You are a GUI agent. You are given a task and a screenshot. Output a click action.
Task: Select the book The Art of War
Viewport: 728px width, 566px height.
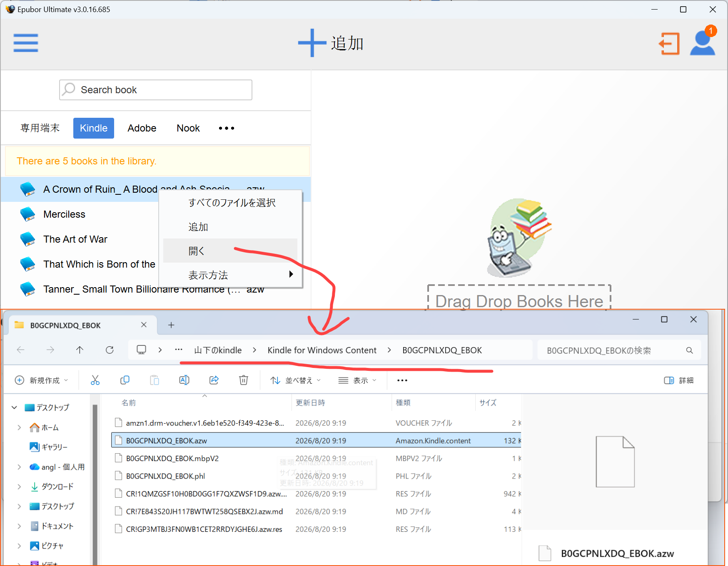75,239
